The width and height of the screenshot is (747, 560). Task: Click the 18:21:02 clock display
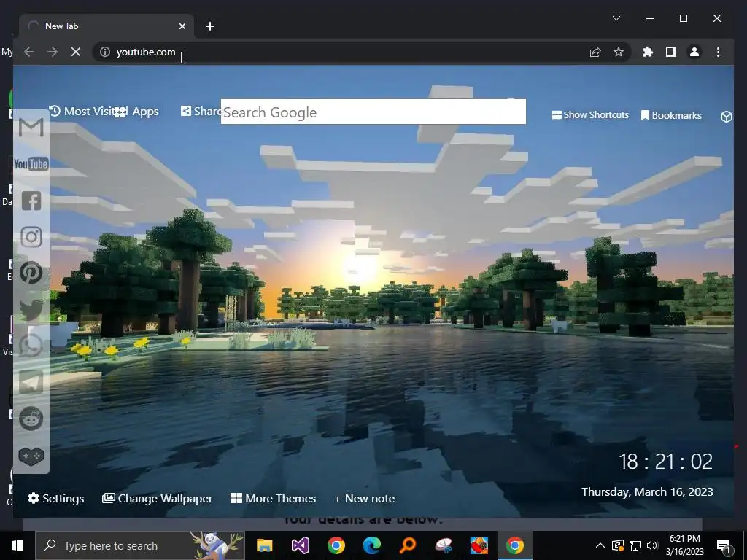pos(665,462)
